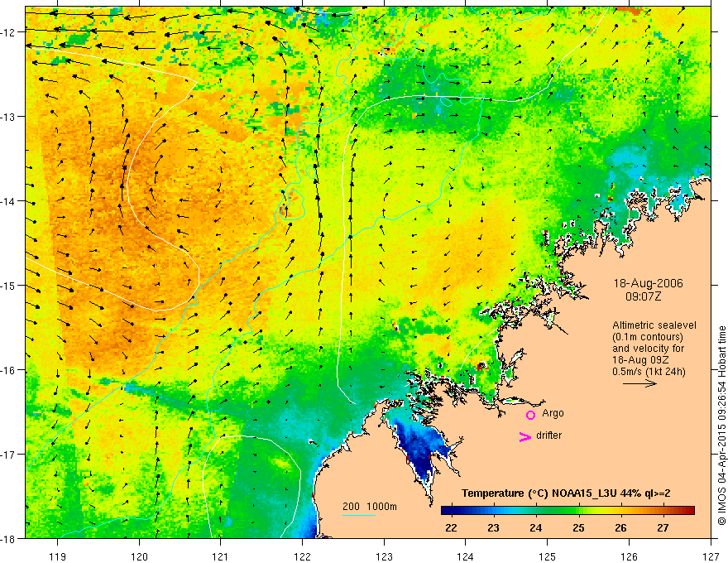Image resolution: width=728 pixels, height=563 pixels.
Task: Click the latitude axis label -14
Action: coord(9,201)
